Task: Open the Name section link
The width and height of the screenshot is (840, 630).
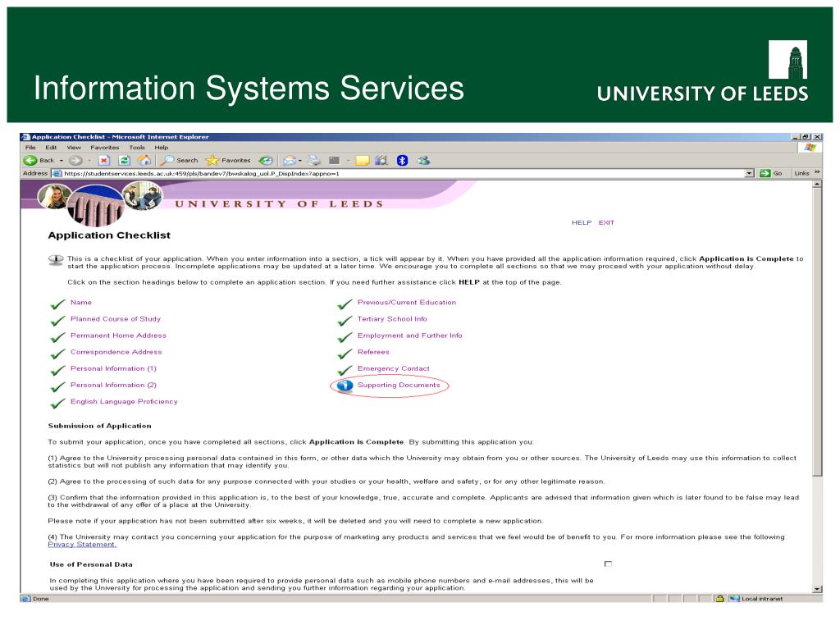Action: click(x=81, y=302)
